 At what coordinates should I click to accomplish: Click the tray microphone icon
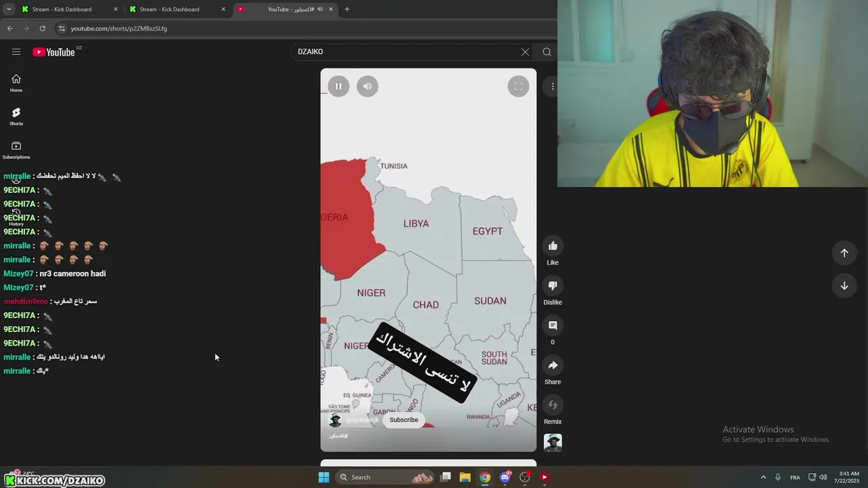click(x=778, y=477)
